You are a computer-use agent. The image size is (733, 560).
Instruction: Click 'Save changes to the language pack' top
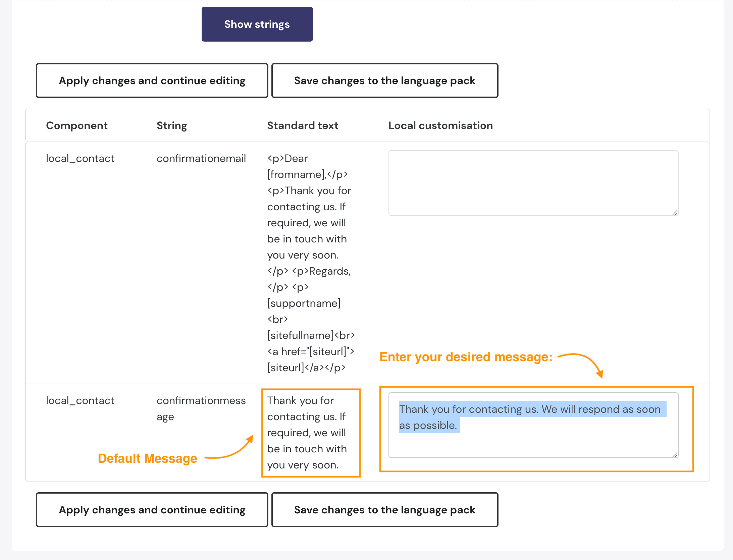(385, 80)
